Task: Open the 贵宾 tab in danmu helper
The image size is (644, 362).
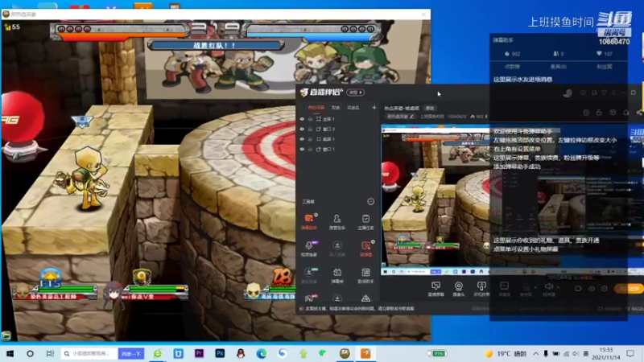Action: tap(558, 67)
